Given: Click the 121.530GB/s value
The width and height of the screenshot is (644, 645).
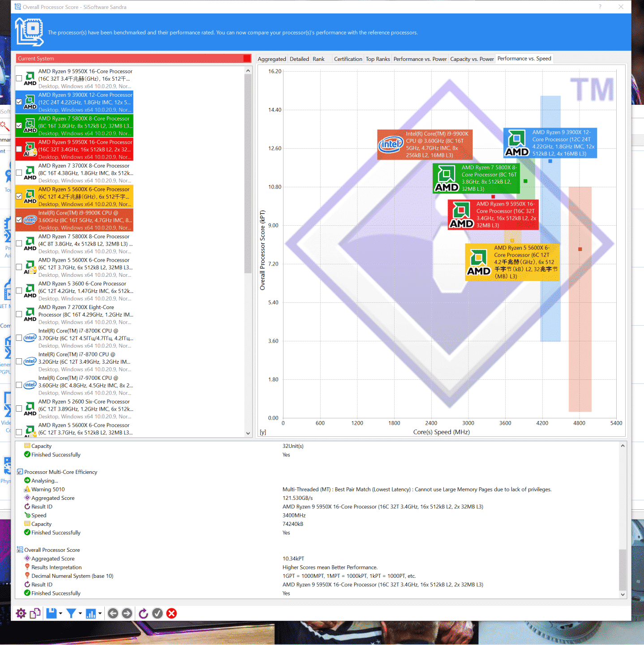Looking at the screenshot, I should 297,498.
